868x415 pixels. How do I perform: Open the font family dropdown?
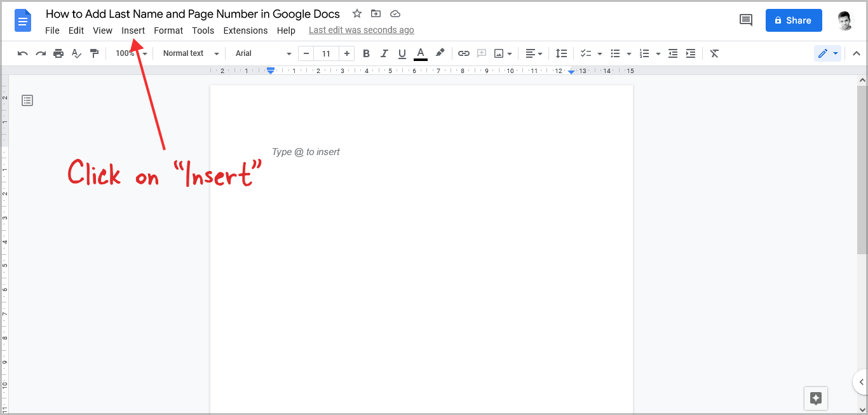tap(261, 53)
